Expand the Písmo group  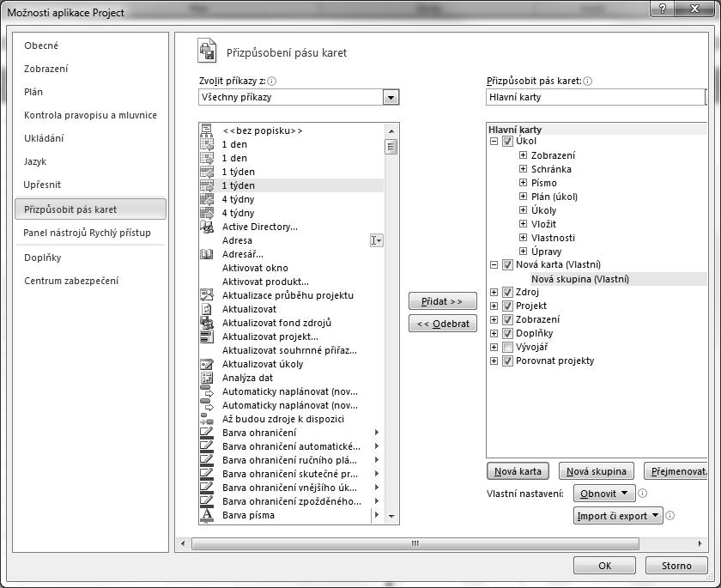click(523, 183)
